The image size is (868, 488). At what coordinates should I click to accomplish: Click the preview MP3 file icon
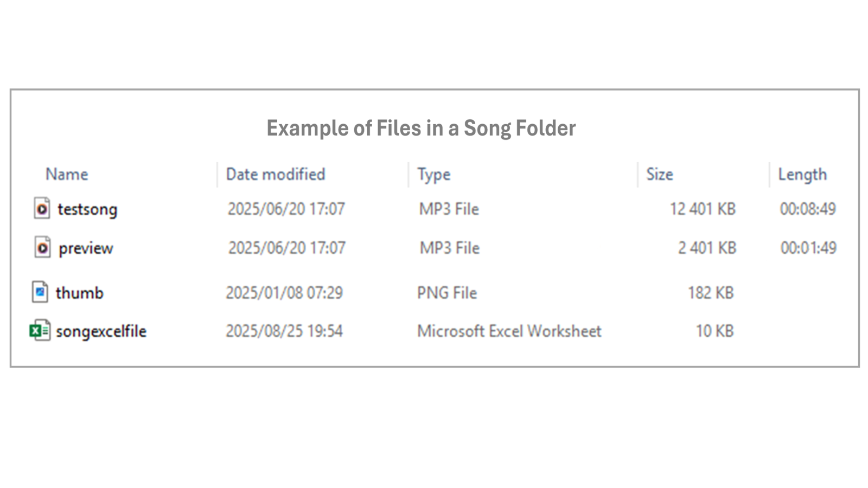[x=42, y=247]
